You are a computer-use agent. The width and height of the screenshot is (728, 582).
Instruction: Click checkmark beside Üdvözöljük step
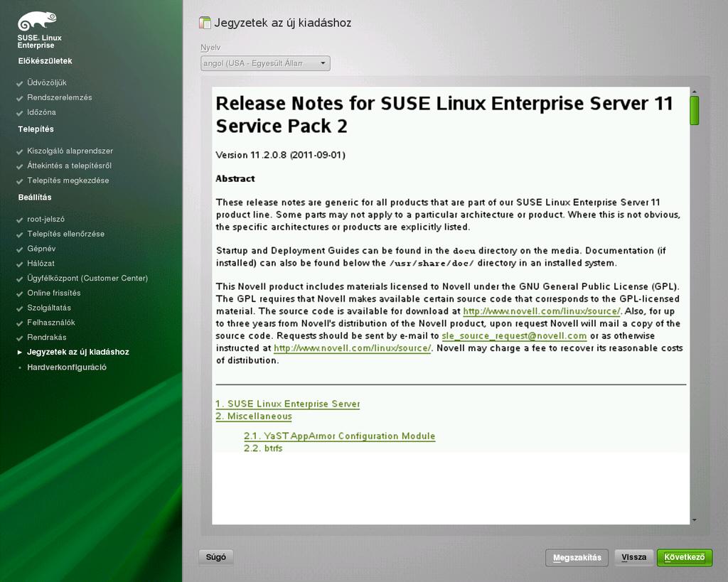point(19,84)
